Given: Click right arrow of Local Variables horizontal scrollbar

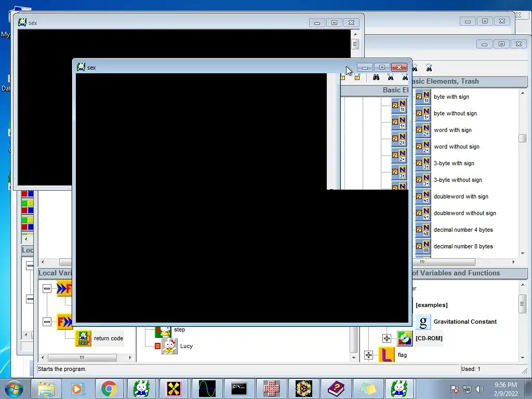Looking at the screenshot, I should [x=130, y=357].
